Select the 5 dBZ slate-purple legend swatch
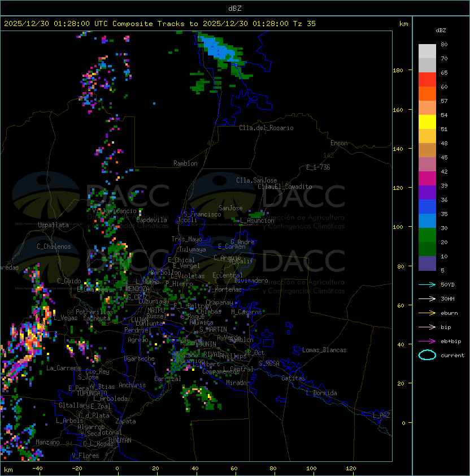 pyautogui.click(x=427, y=263)
